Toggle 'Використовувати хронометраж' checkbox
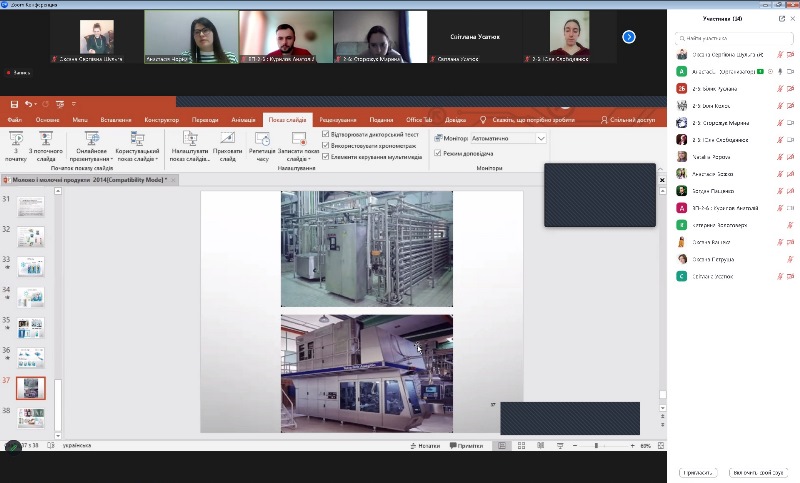Image resolution: width=800 pixels, height=483 pixels. pyautogui.click(x=326, y=145)
